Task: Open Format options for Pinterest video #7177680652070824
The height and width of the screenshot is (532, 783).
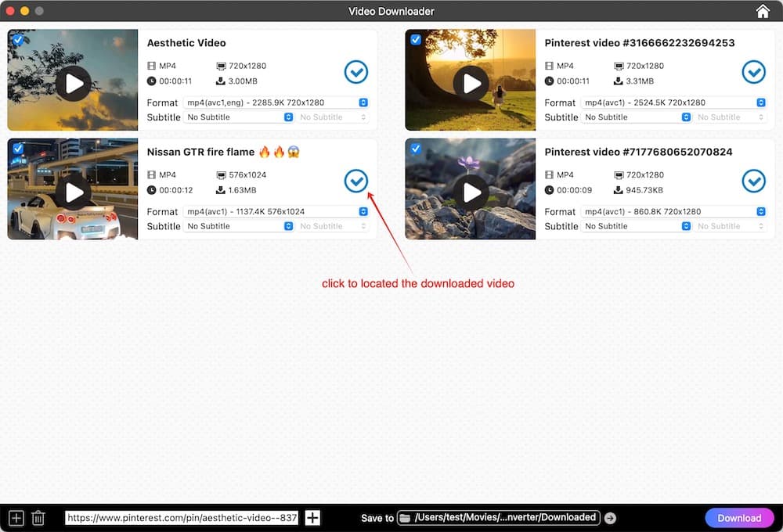Action: coord(760,211)
